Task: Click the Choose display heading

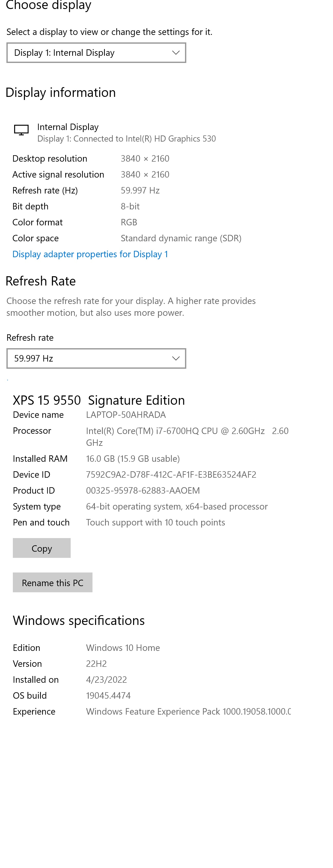Action: pos(49,5)
